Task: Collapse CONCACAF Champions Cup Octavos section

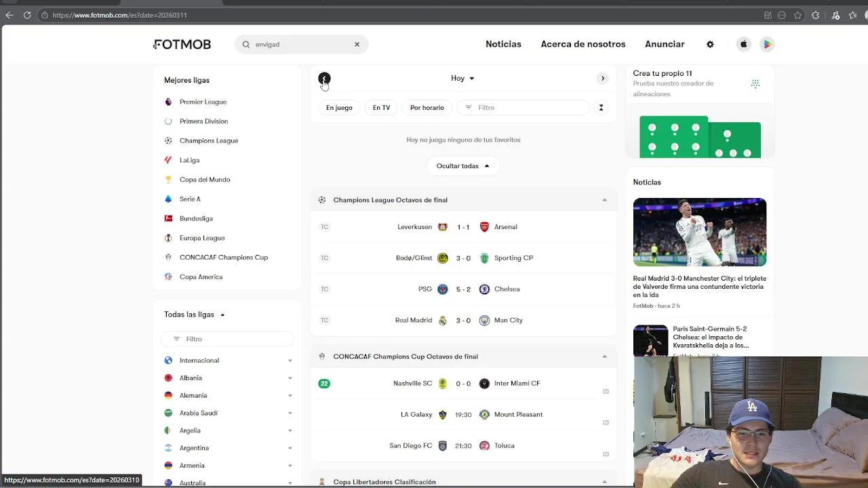Action: tap(604, 357)
